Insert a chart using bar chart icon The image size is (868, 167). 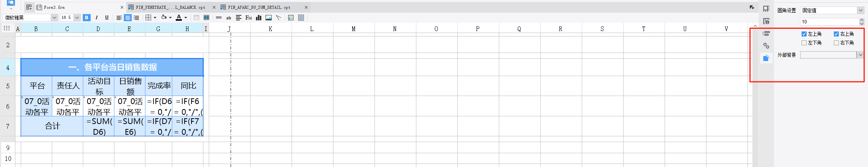(x=259, y=18)
